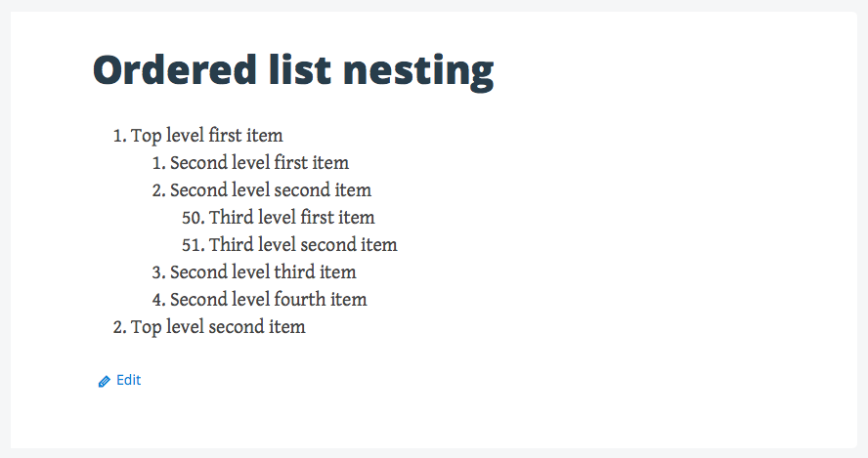868x458 pixels.
Task: Click marker 1 before "Second level first item"
Action: pos(158,163)
